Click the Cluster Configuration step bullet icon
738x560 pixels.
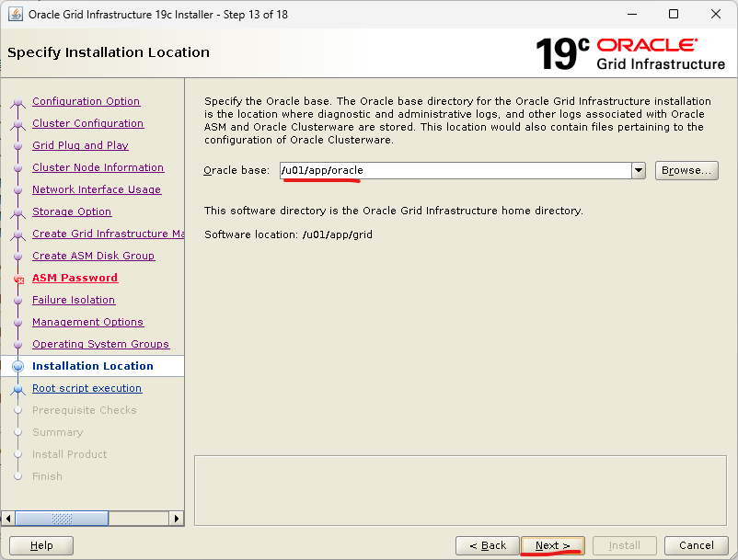click(17, 124)
